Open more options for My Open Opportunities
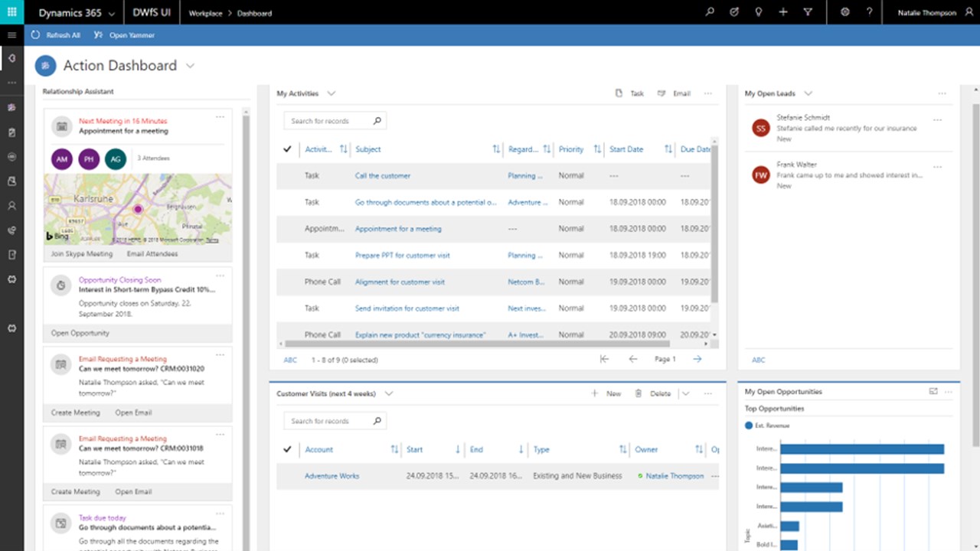This screenshot has width=980, height=551. [x=949, y=391]
